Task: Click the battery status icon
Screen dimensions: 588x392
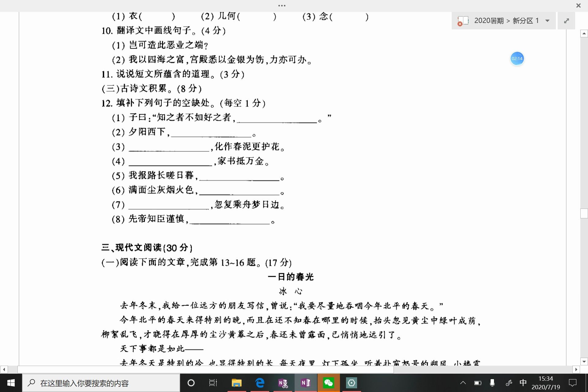Action: click(x=478, y=383)
